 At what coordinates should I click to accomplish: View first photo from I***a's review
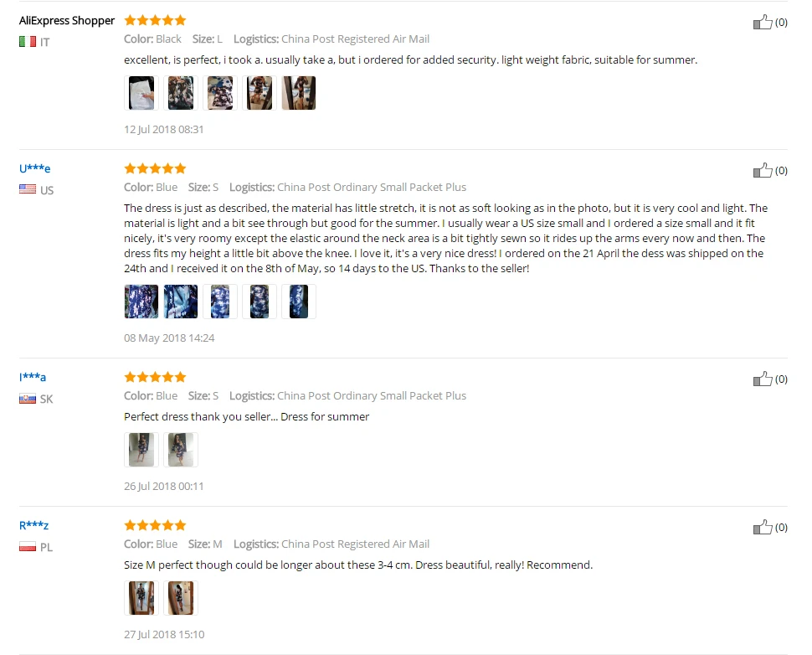point(141,450)
